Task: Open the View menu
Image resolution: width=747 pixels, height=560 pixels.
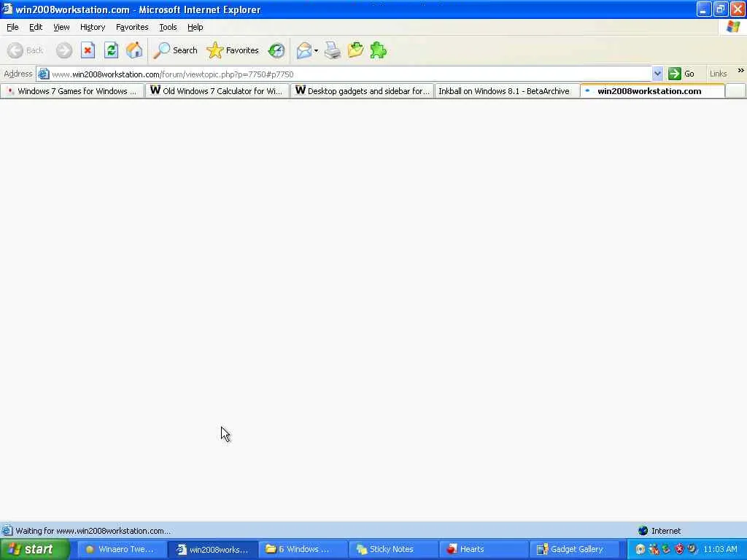Action: (x=61, y=27)
